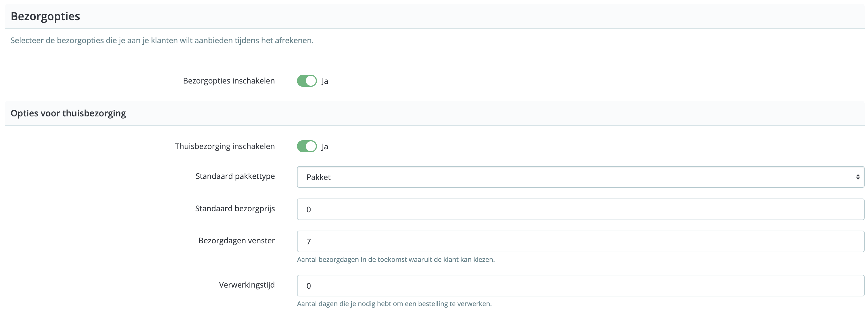Screen dimensions: 868x313
Task: Click the Bezorgdagen venster label
Action: pos(236,240)
